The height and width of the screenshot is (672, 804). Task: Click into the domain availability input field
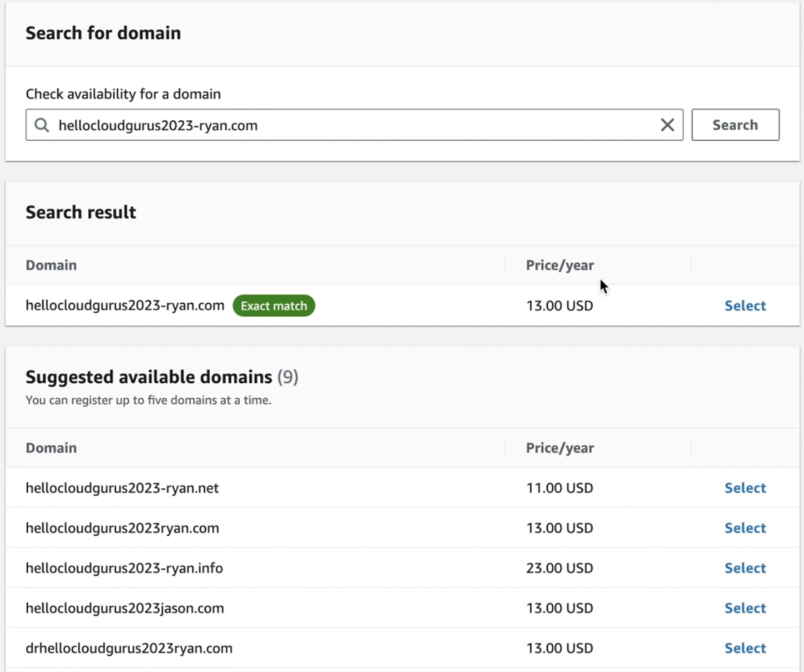354,125
